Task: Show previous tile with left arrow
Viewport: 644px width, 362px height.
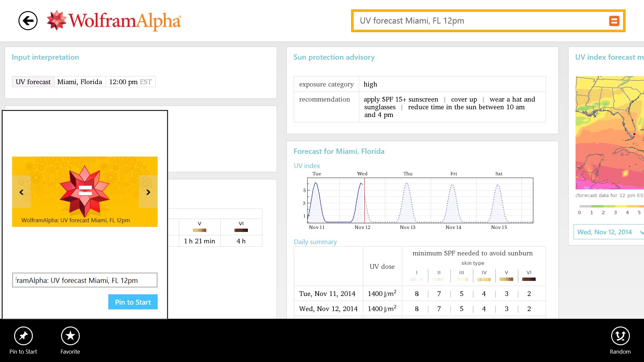Action: tap(21, 192)
